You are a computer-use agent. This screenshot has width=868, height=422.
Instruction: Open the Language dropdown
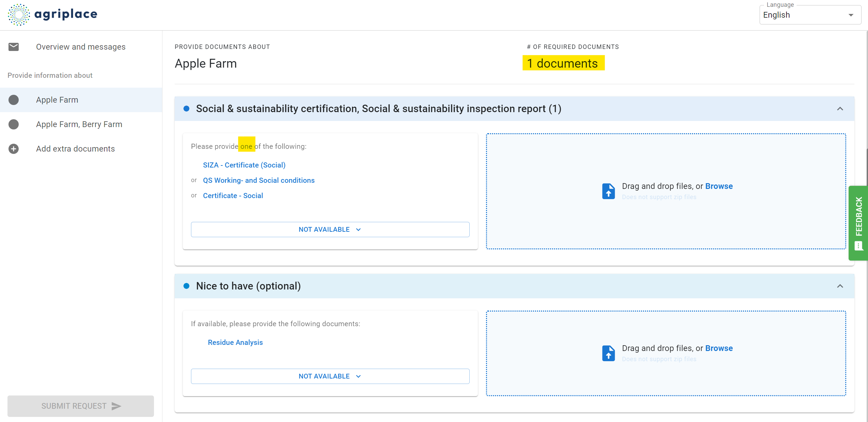[810, 15]
